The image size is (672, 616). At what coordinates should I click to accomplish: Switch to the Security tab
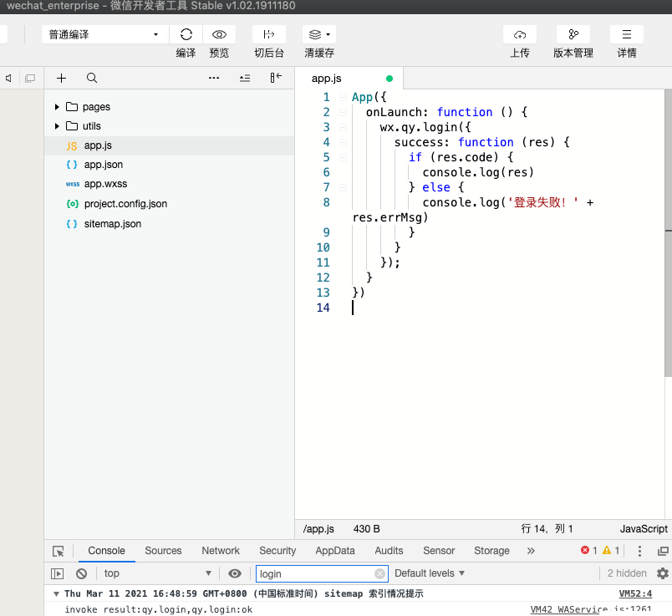pyautogui.click(x=277, y=551)
